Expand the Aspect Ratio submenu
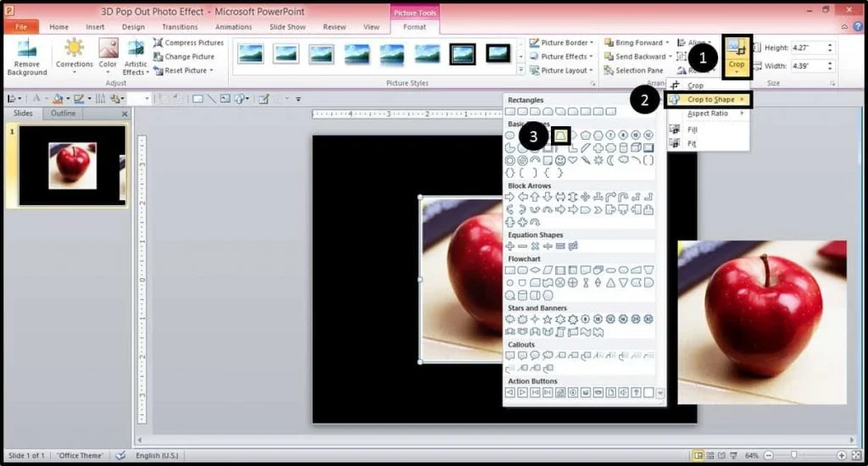 [709, 114]
